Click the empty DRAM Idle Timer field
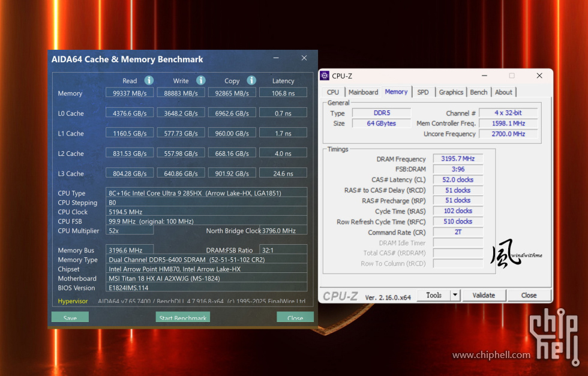Viewport: 588px width, 376px height. tap(458, 242)
